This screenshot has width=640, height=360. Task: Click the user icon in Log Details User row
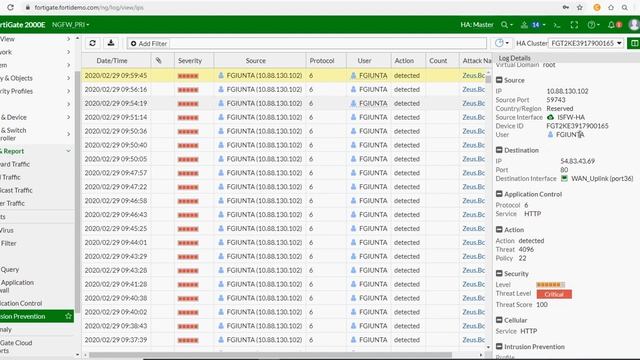coord(550,135)
